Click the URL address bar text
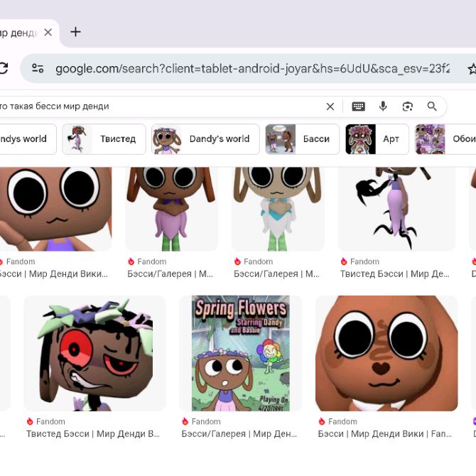This screenshot has width=476, height=476. click(x=252, y=69)
